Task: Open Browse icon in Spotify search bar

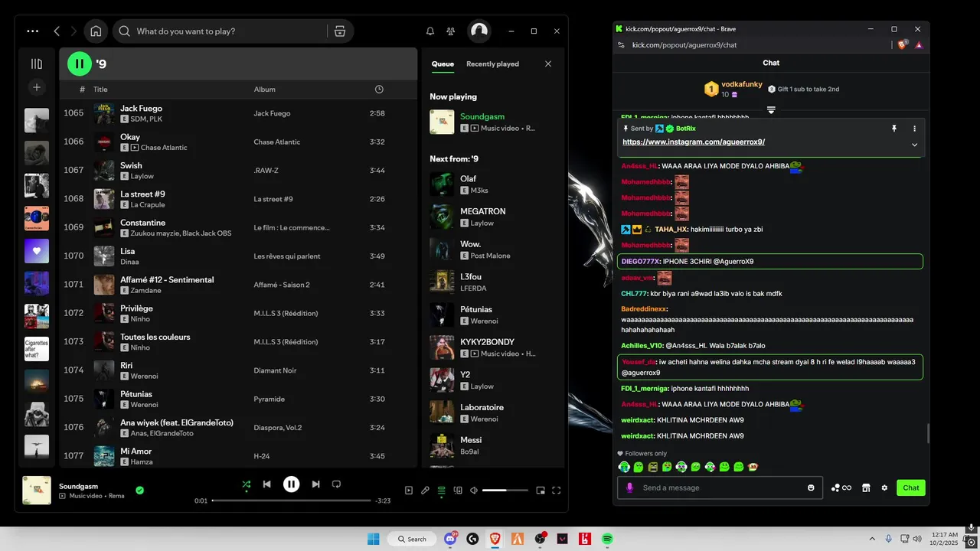Action: tap(340, 31)
